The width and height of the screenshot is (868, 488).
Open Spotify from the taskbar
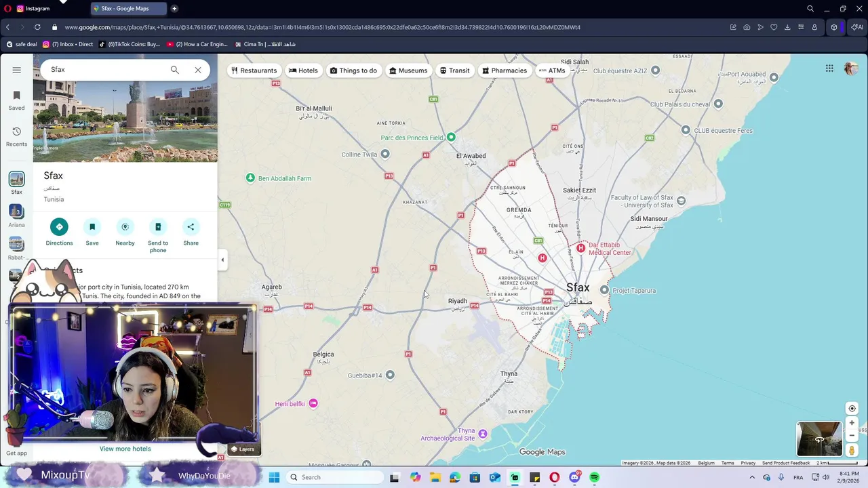tap(595, 477)
